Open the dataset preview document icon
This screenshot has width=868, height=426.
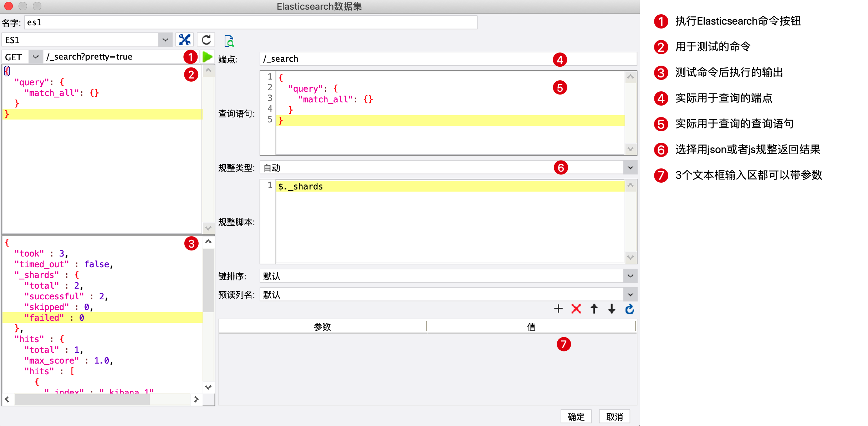click(x=229, y=41)
